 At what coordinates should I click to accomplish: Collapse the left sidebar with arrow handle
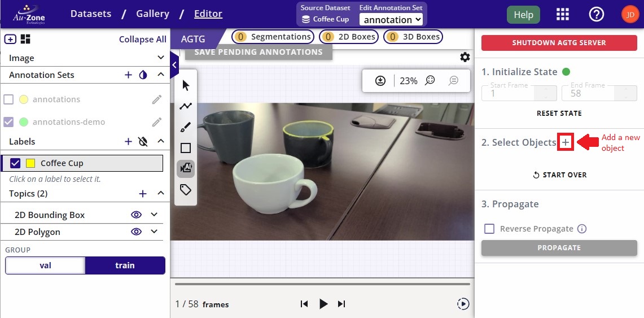coord(174,65)
